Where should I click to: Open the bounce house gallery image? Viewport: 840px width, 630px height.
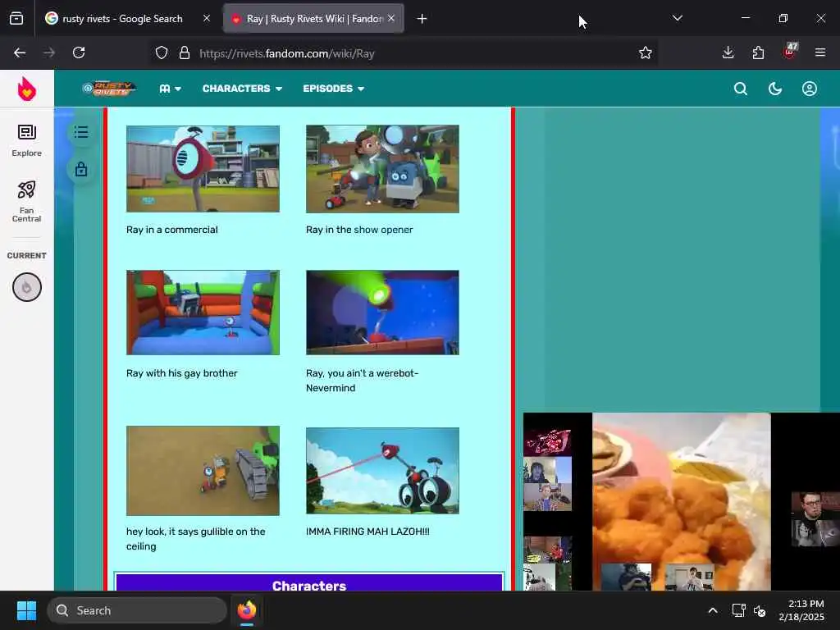(x=203, y=313)
